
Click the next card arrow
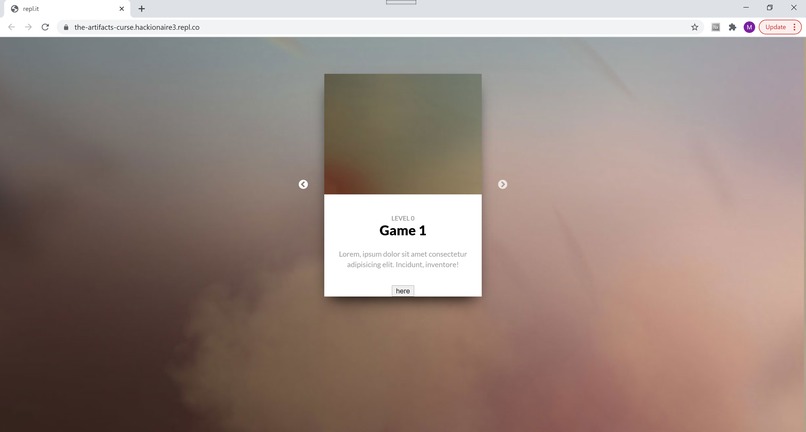coord(502,184)
